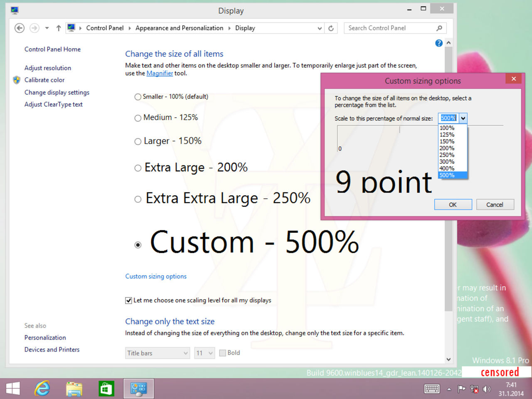Viewport: 532px width, 399px height.
Task: Open the Windows Store from the taskbar
Action: point(106,388)
